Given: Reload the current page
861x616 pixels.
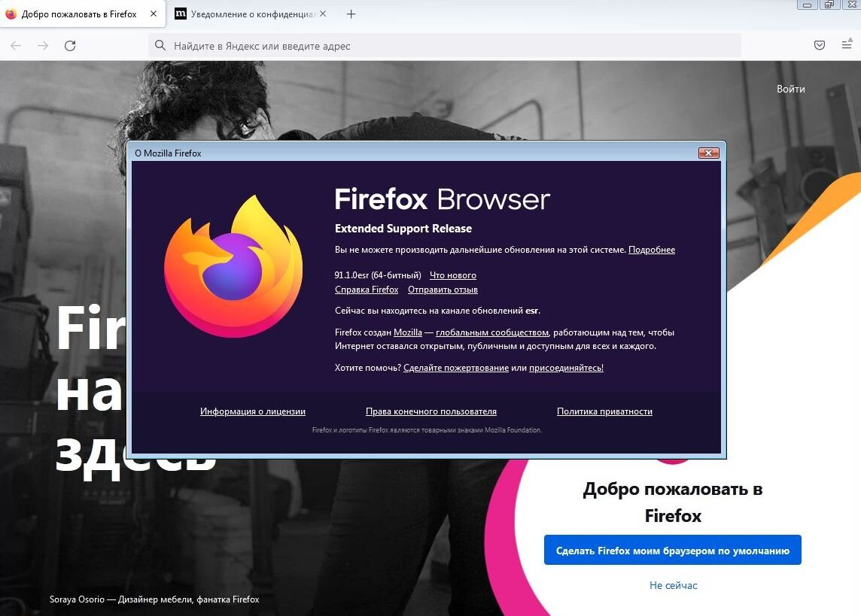Looking at the screenshot, I should coord(70,46).
